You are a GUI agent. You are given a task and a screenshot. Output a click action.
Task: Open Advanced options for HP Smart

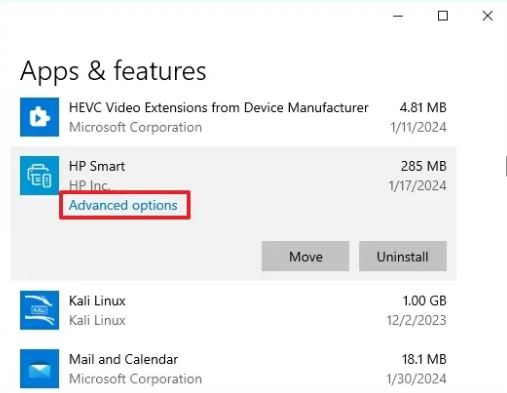123,205
